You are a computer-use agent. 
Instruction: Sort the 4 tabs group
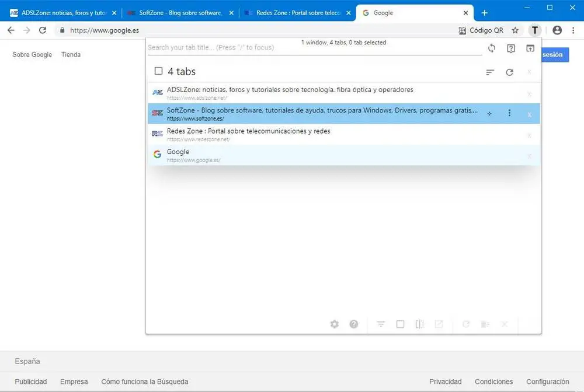490,72
